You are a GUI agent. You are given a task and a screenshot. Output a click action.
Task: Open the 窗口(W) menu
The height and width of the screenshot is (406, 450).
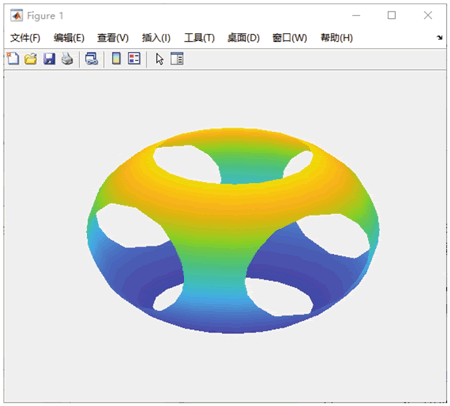(x=289, y=38)
